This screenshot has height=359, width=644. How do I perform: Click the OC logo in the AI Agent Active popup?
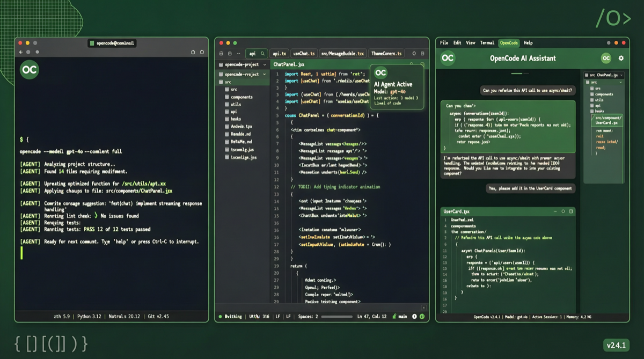pos(380,73)
